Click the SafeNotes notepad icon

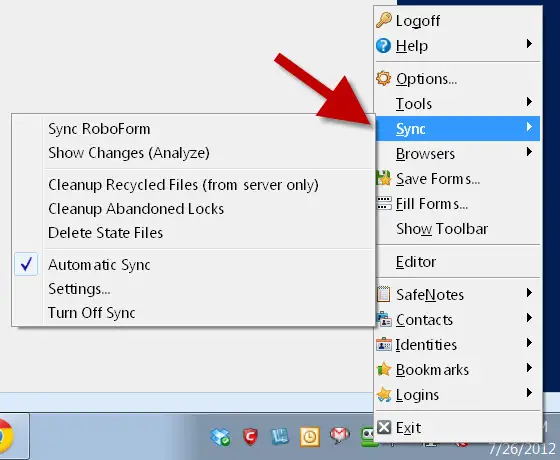click(384, 294)
